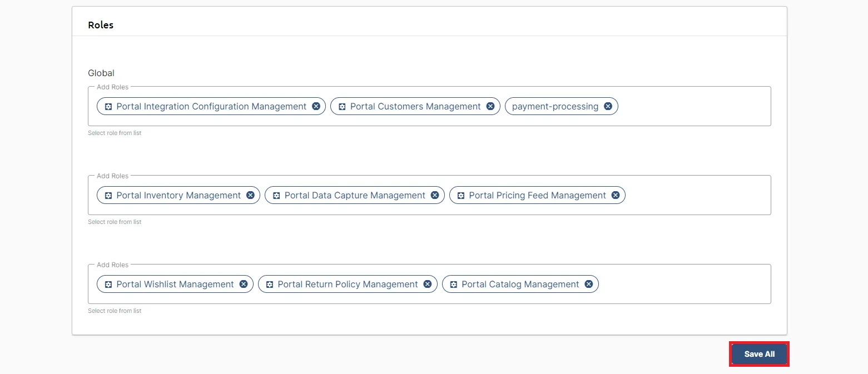Remove Portal Data Capture Management role
868x374 pixels.
435,195
